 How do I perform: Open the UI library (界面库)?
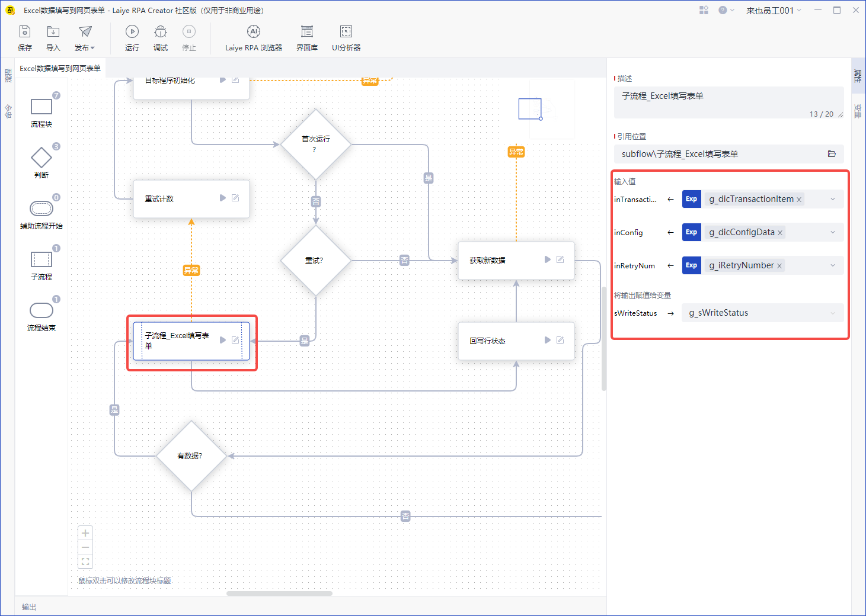pyautogui.click(x=307, y=38)
